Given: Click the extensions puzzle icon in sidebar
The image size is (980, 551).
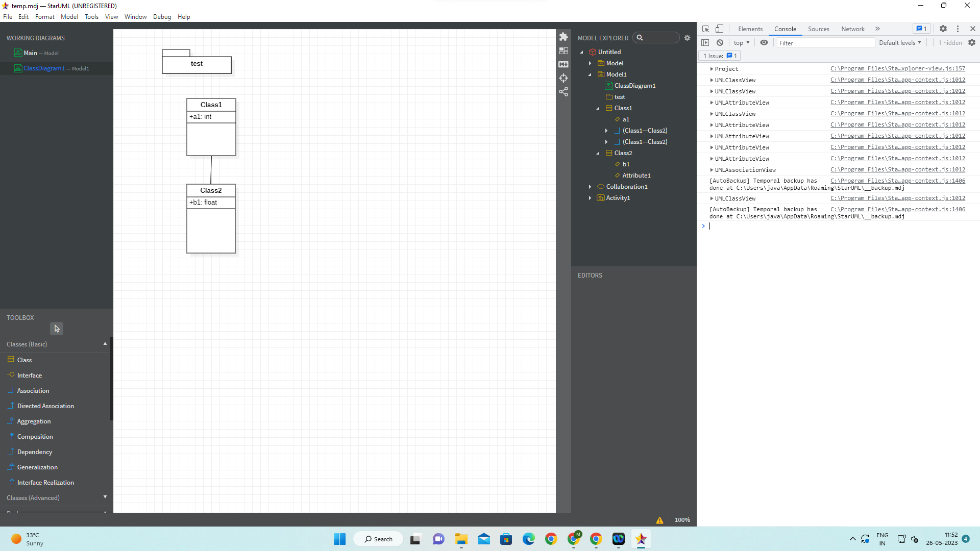Looking at the screenshot, I should point(563,37).
